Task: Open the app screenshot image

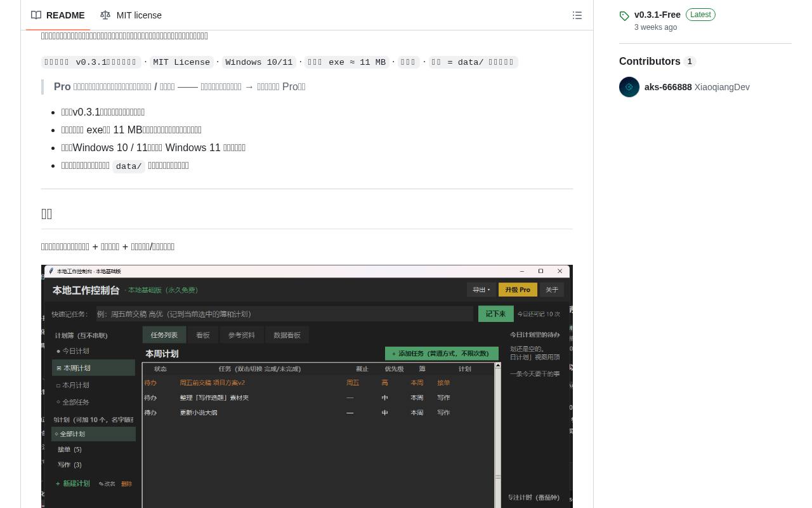Action: tap(307, 386)
